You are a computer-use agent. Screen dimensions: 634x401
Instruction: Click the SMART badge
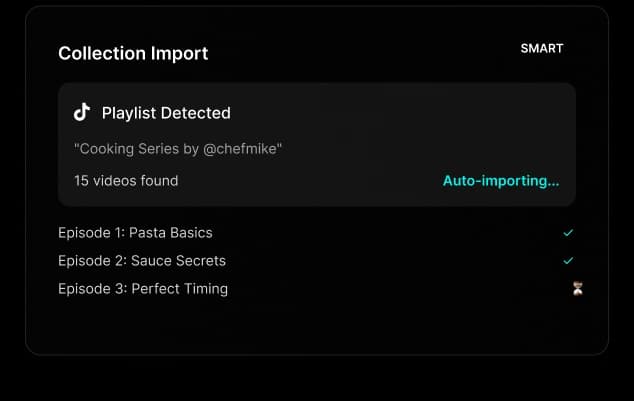click(542, 48)
